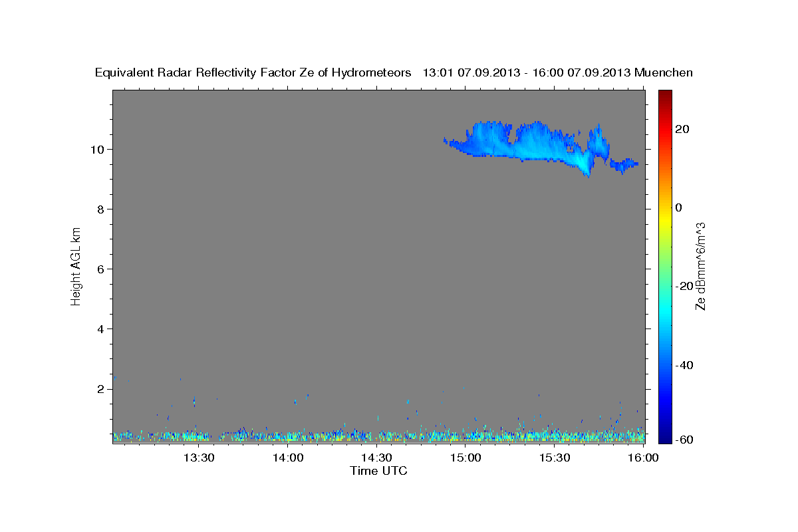Viewport: 798px width, 532px height.
Task: Click the '15:00' time tick label
Action: (465, 458)
